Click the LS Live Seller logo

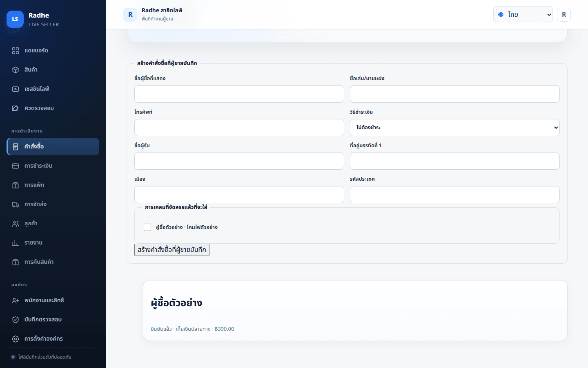[x=15, y=19]
